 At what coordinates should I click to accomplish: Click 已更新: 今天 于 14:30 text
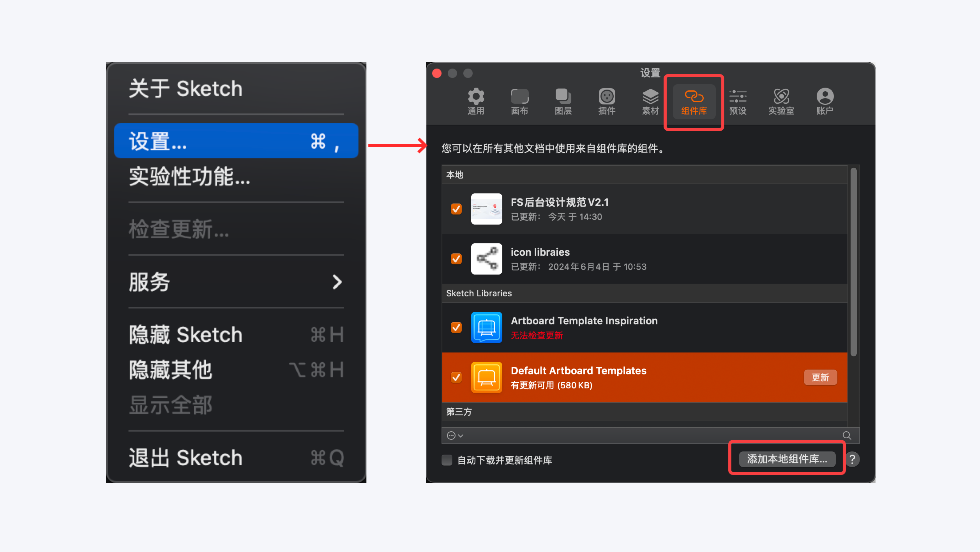(x=556, y=217)
